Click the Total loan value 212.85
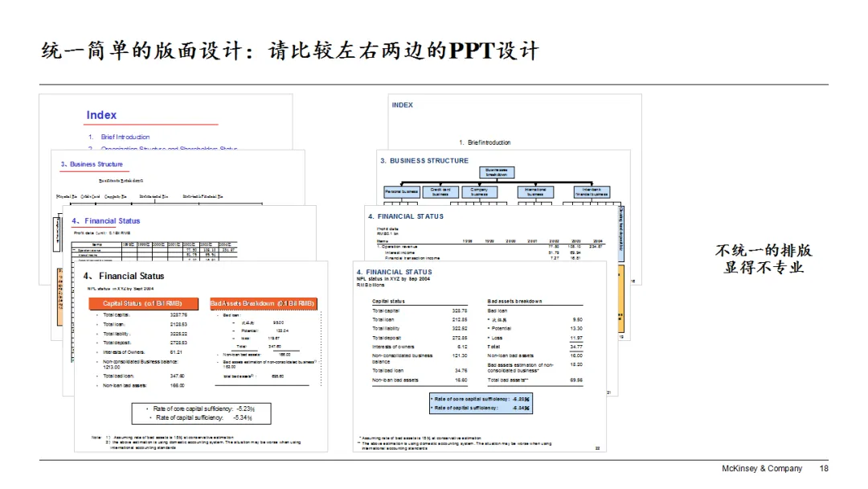 (460, 319)
